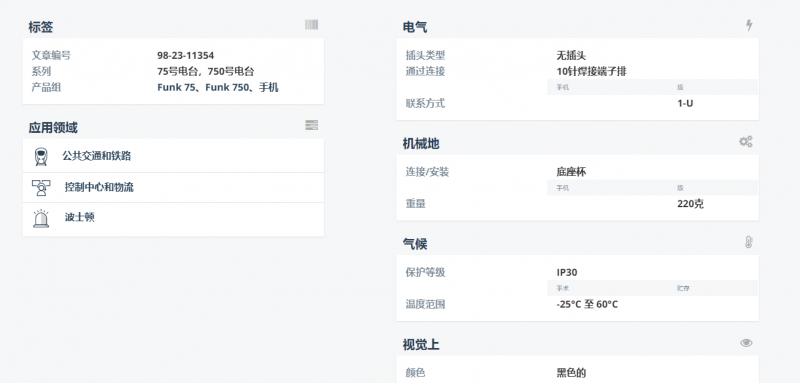Select connection value 10针焊接端子排
800x383 pixels.
pyautogui.click(x=591, y=71)
